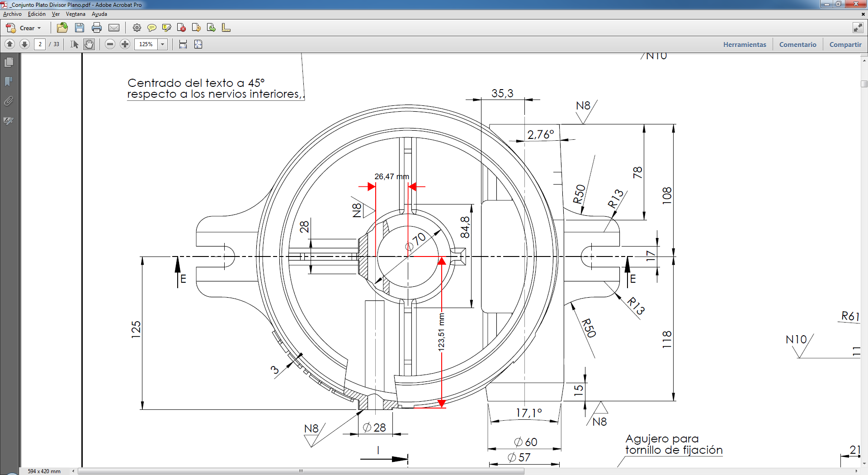Toggle read mode expand icon
Image resolution: width=868 pixels, height=475 pixels.
(858, 28)
